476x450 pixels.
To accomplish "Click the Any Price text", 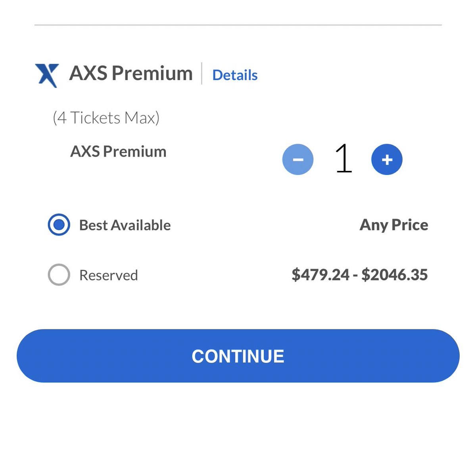I will 394,225.
